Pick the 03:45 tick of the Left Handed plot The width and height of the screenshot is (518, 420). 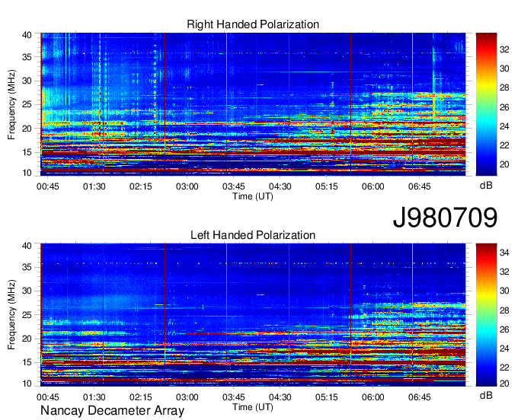coord(234,397)
